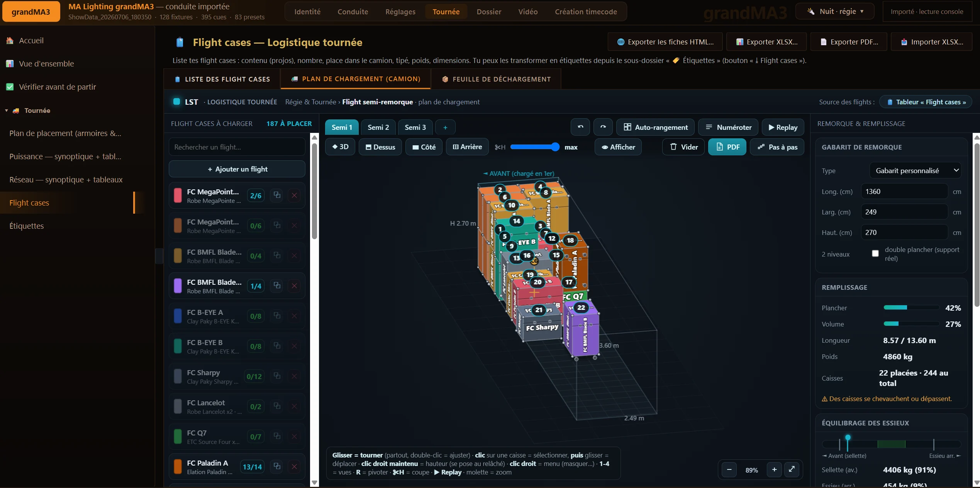
Task: Open the Tournée top menu
Action: click(446, 12)
